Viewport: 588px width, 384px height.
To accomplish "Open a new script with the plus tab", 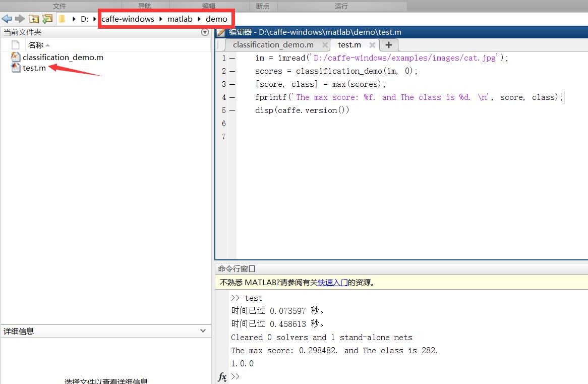I will click(x=388, y=45).
